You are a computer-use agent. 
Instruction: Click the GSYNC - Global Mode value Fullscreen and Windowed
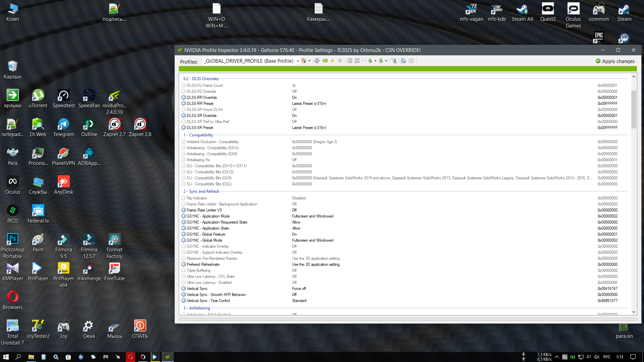tap(313, 240)
